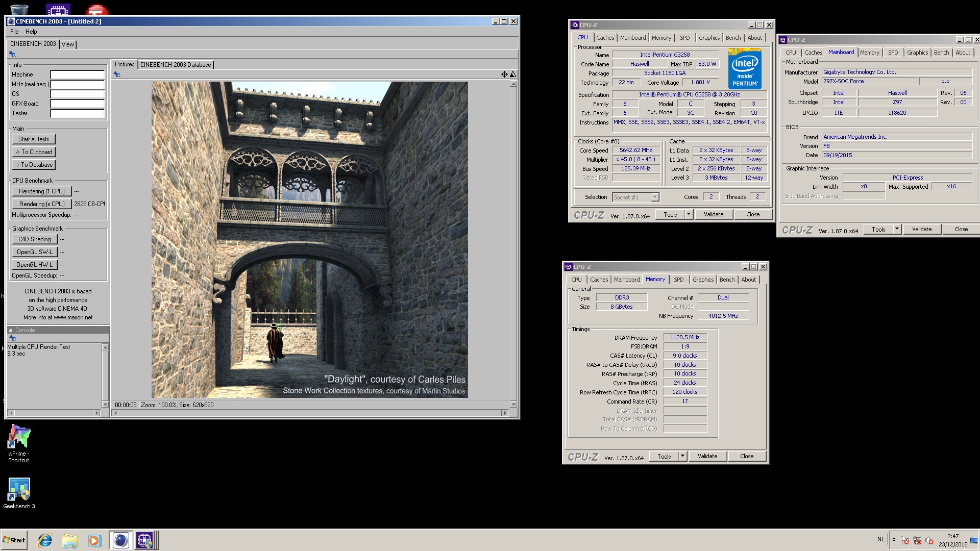Click Start all tests button
The height and width of the screenshot is (551, 980).
(x=34, y=139)
